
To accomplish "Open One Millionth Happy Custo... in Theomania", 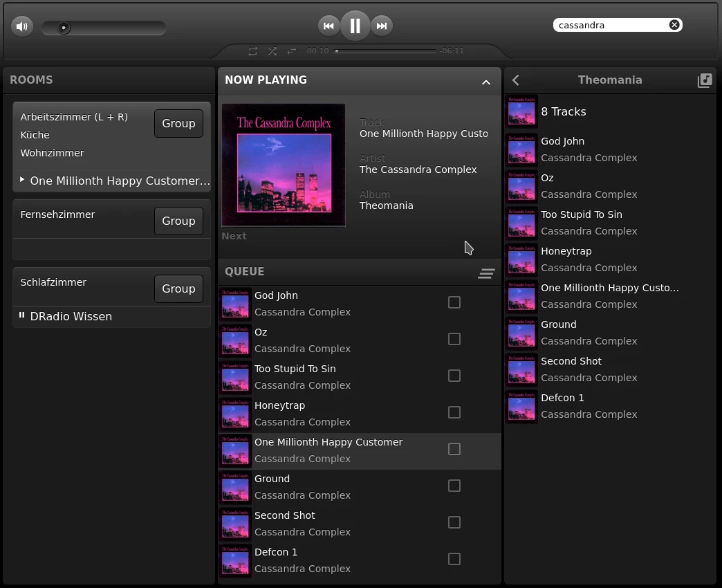I will (610, 297).
